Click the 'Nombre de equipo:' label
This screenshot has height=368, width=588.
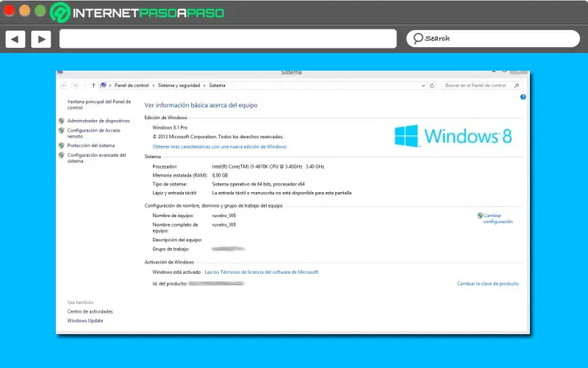click(173, 216)
